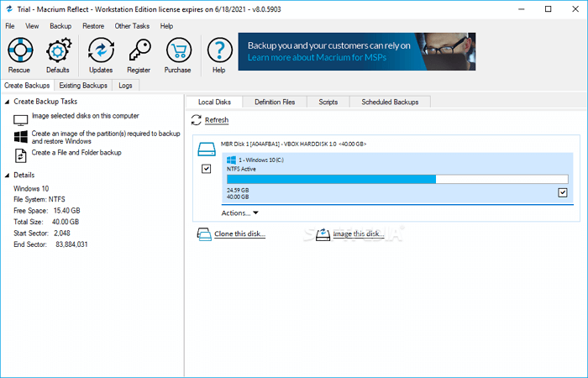Viewport: 588px width, 378px height.
Task: Click the file and folder backup icon
Action: coord(21,155)
